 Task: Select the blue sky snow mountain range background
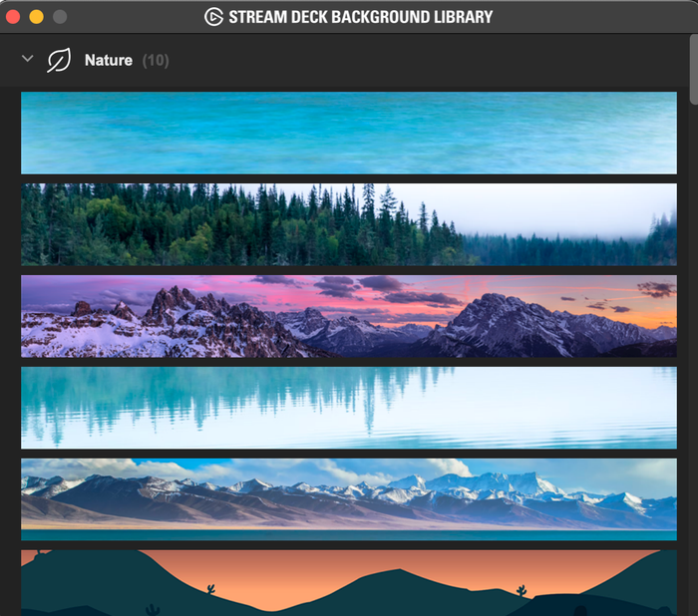tap(349, 499)
